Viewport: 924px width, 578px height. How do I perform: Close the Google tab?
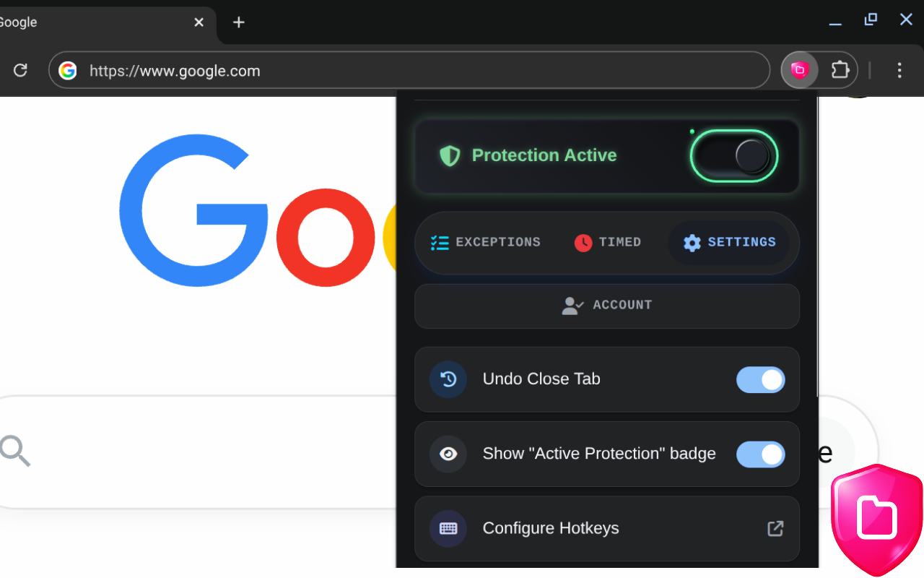click(x=199, y=22)
